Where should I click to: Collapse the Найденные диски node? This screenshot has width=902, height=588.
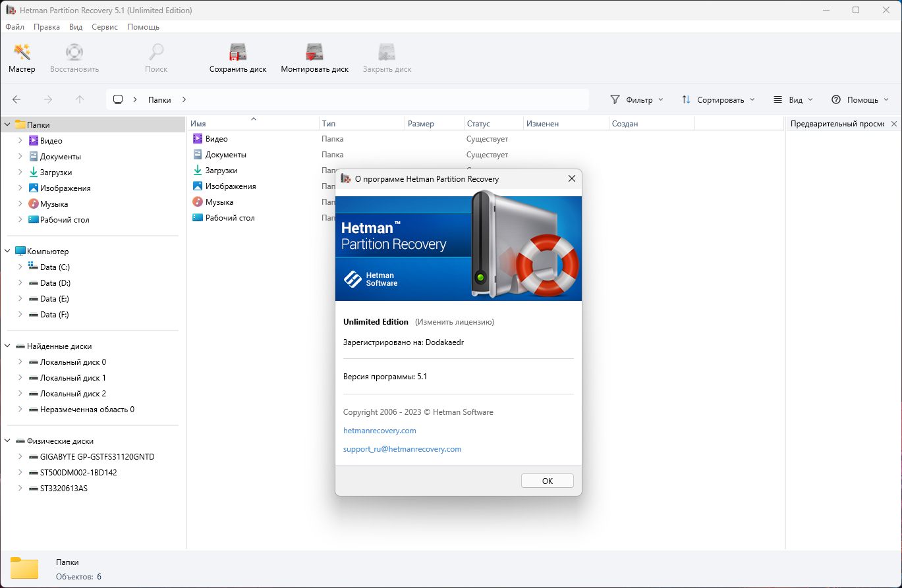7,346
